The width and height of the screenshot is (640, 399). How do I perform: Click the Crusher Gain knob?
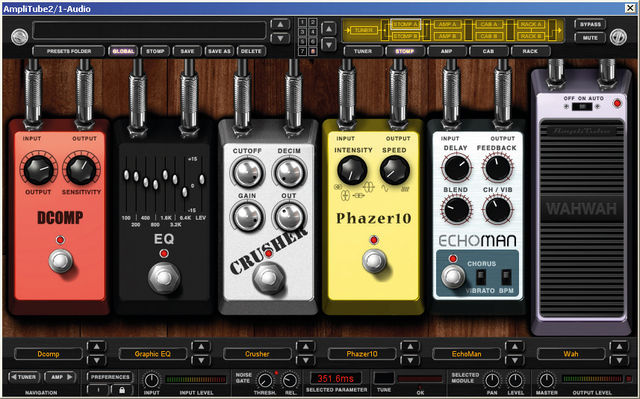(247, 216)
